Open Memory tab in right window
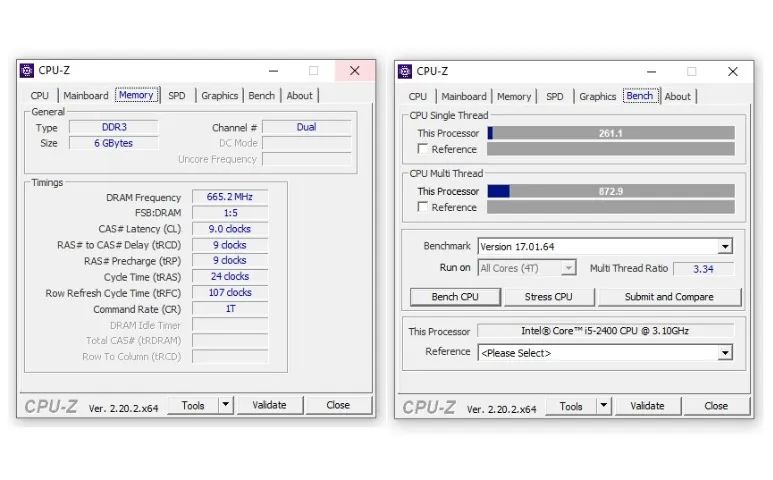The height and width of the screenshot is (480, 773). [514, 97]
